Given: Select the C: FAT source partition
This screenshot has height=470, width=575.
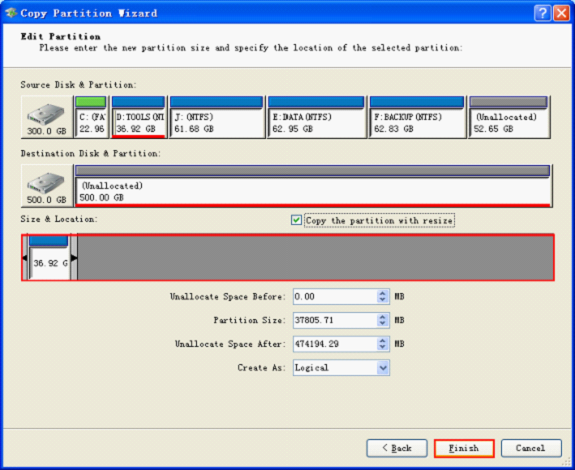Looking at the screenshot, I should (91, 117).
